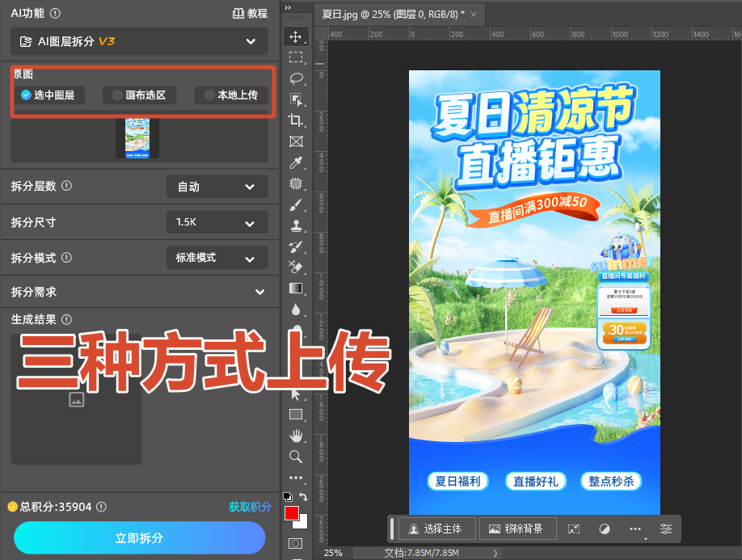Swap foreground and background colors

pyautogui.click(x=303, y=497)
